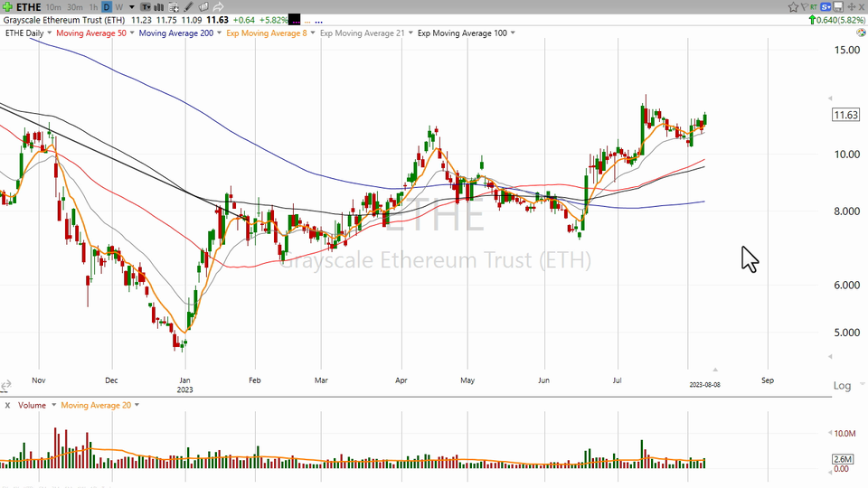Open the timeframe dropdown arrow
This screenshot has width=868, height=488.
[x=132, y=7]
